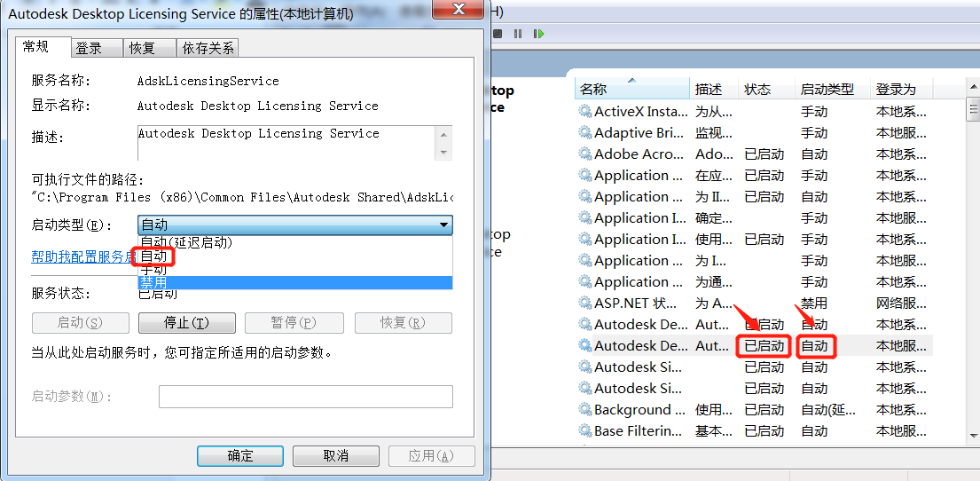Click the 暂停(P) button
The height and width of the screenshot is (481, 980).
[294, 323]
